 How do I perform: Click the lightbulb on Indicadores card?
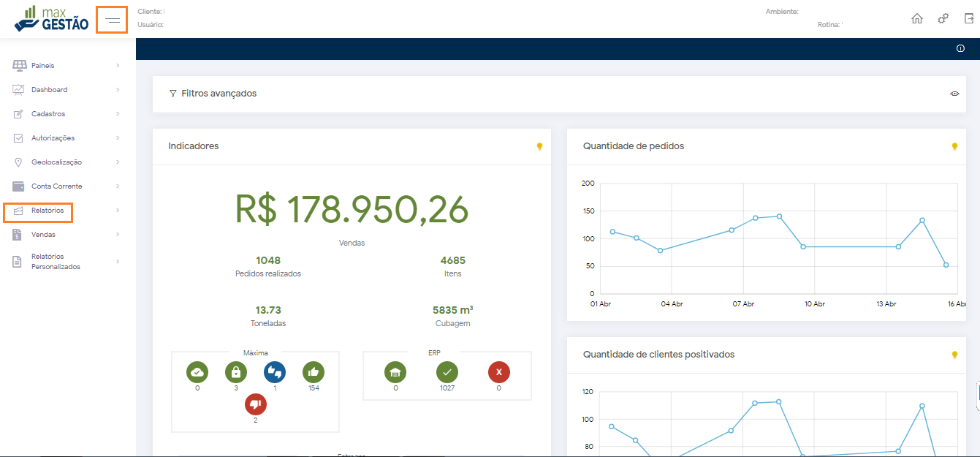coord(539,146)
